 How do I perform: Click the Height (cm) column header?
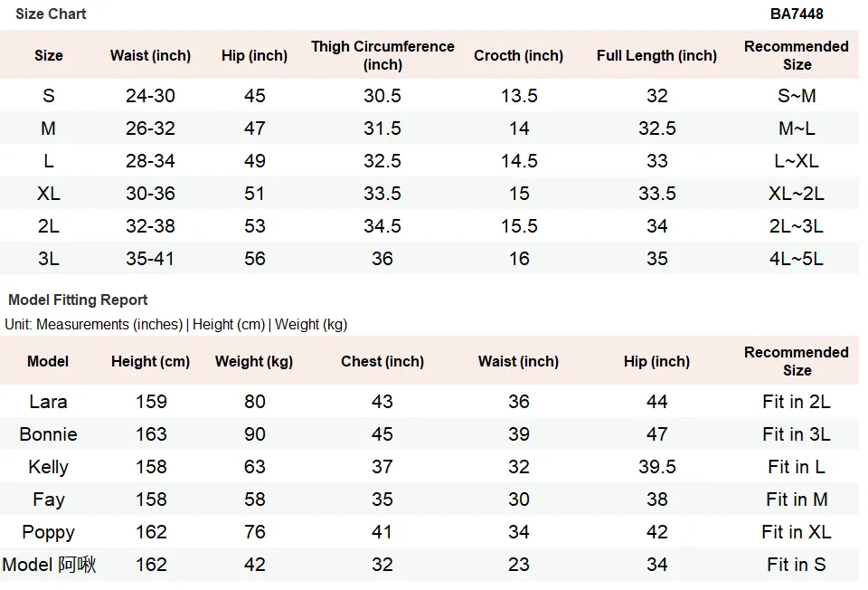[150, 361]
